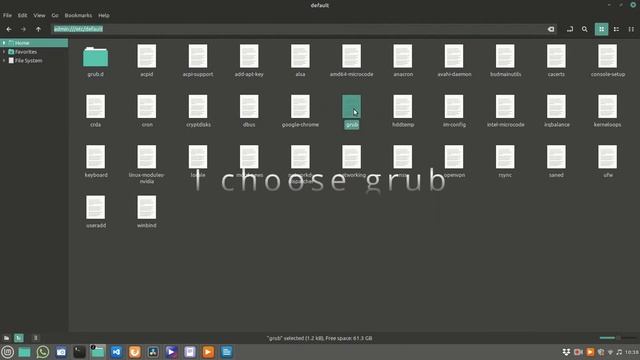Screen dimensions: 640x360
Task: Adjust the icon zoom slider
Action: 618,338
